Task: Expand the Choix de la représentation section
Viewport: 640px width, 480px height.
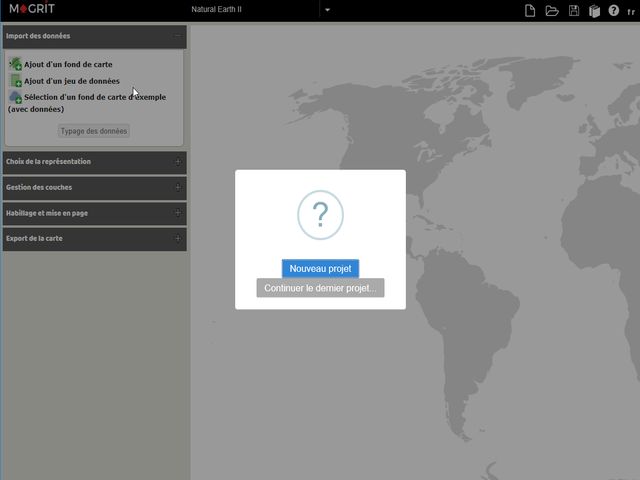Action: tap(178, 161)
